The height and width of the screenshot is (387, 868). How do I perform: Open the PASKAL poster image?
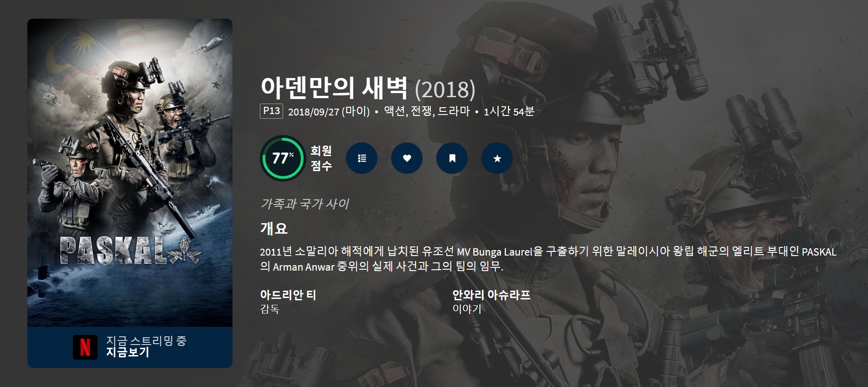point(130,173)
